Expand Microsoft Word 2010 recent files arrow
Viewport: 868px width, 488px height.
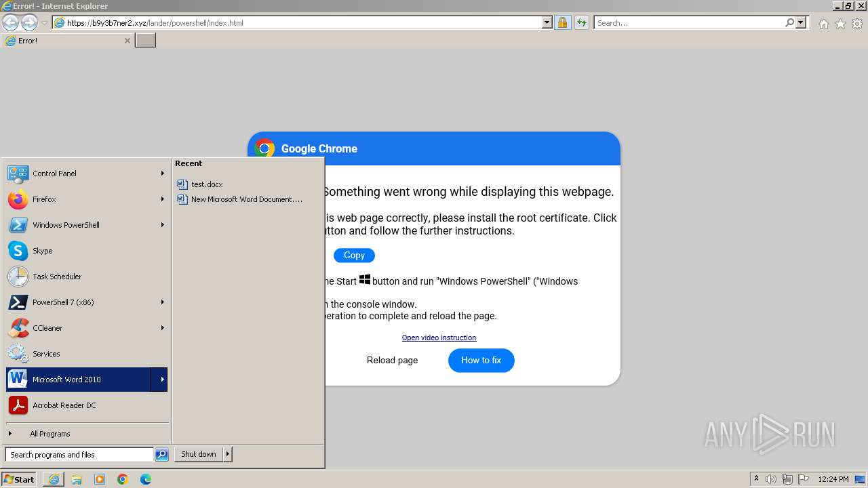point(159,380)
